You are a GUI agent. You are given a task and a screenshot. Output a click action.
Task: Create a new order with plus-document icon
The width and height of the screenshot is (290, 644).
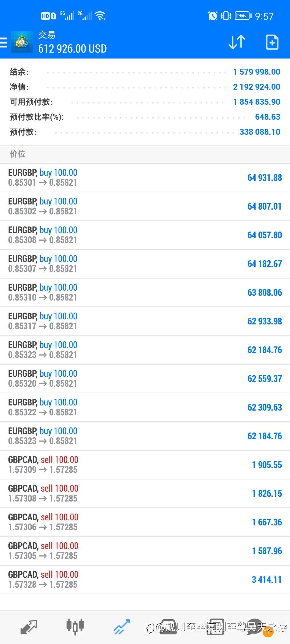coord(272,42)
